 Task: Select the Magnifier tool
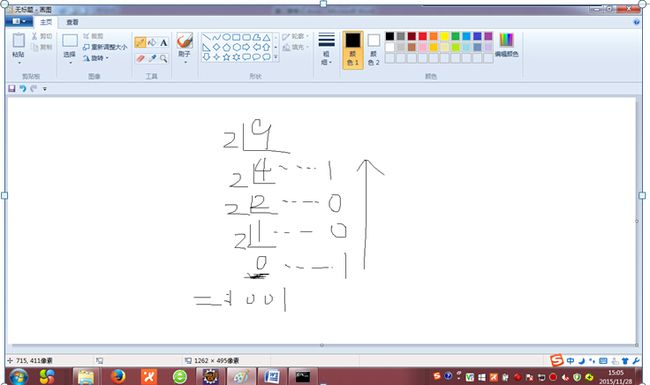[x=164, y=58]
